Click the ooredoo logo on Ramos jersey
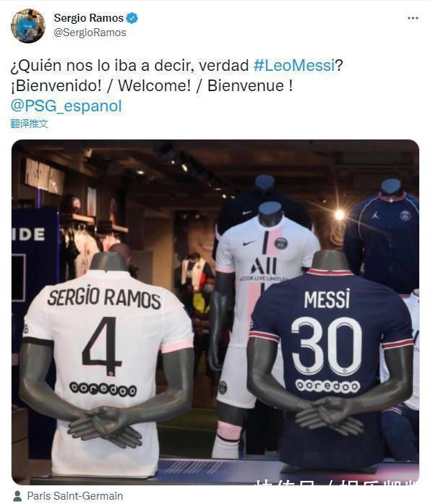Screen dimensions: 430x504 click(x=103, y=389)
